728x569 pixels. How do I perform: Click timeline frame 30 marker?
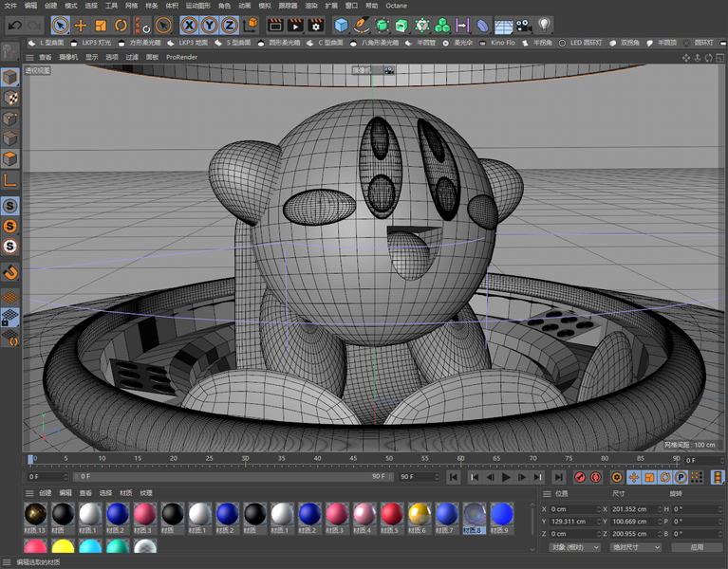[x=245, y=458]
